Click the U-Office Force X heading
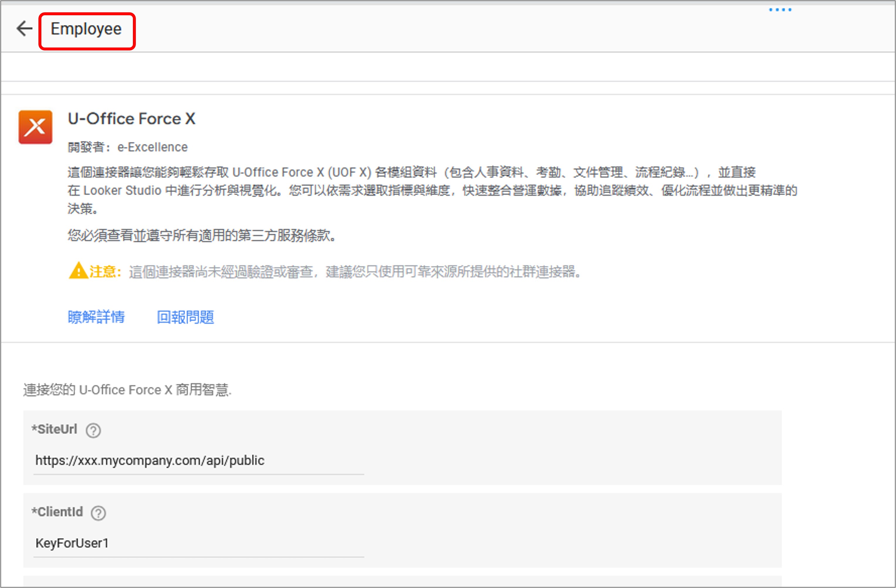The image size is (896, 588). pyautogui.click(x=131, y=119)
